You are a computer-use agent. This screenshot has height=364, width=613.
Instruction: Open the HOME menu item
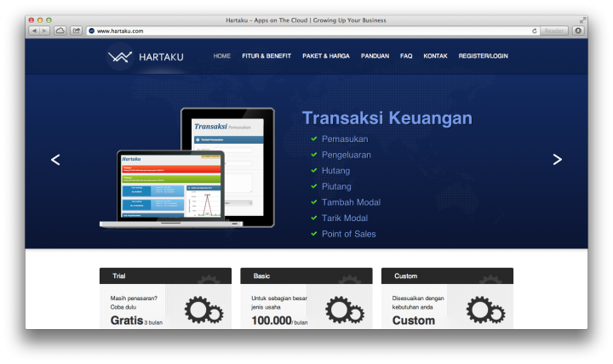(x=222, y=56)
